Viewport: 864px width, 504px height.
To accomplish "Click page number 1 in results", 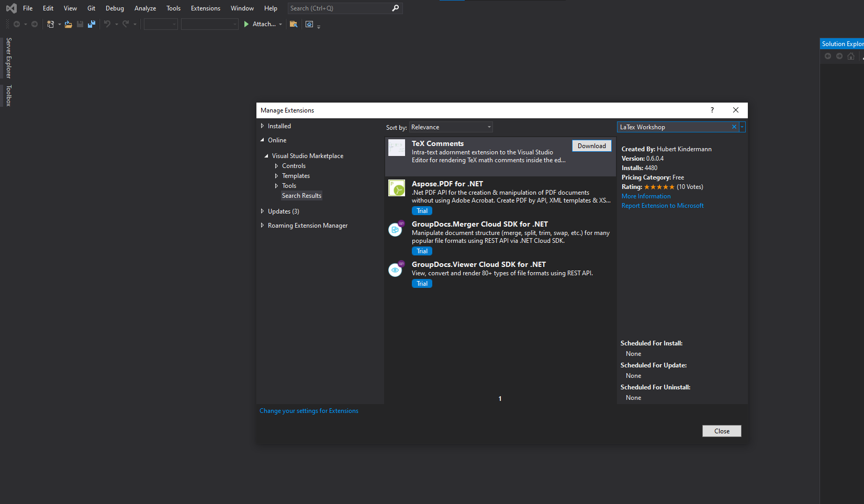I will (500, 399).
